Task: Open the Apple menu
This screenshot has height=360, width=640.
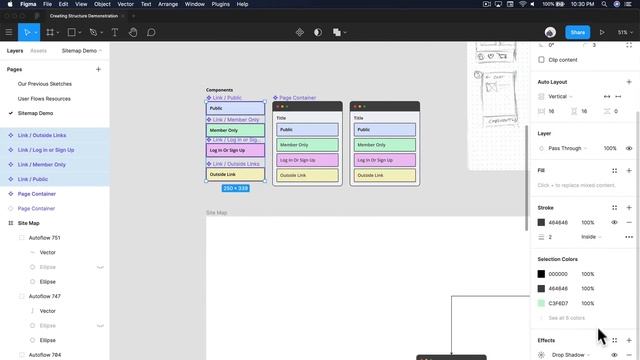Action: pyautogui.click(x=10, y=4)
